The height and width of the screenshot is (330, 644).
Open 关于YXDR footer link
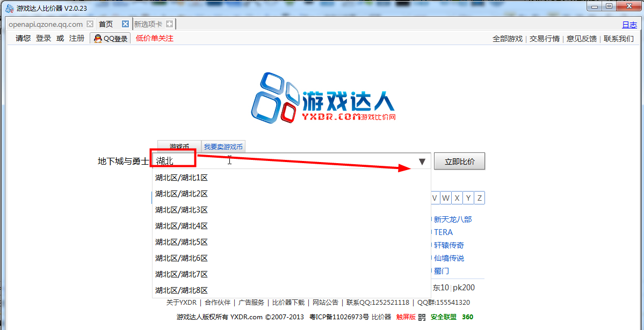pyautogui.click(x=181, y=303)
